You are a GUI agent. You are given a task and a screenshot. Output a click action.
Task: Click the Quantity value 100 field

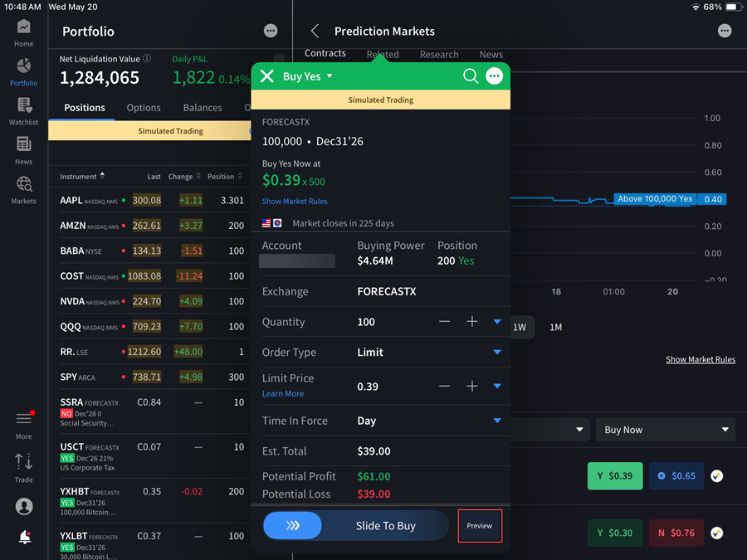(x=366, y=322)
